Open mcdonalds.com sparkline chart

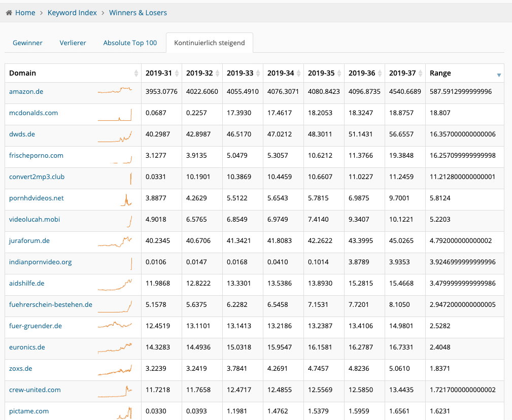click(x=115, y=115)
